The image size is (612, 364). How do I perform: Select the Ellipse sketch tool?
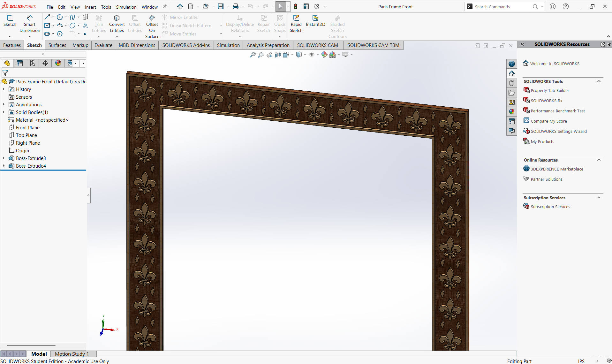tap(72, 26)
